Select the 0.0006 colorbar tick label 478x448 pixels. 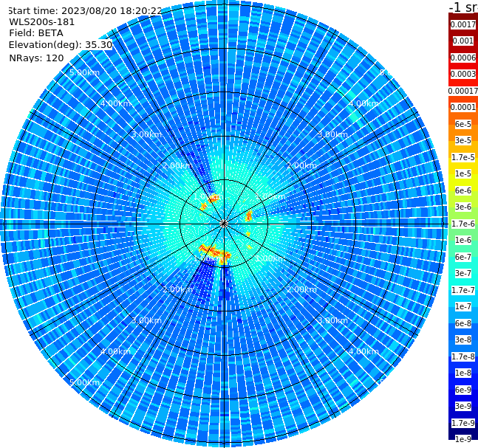point(463,58)
